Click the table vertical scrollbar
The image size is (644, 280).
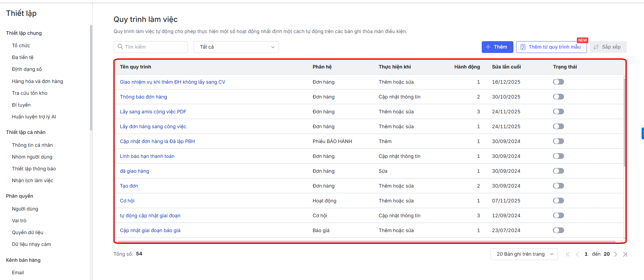(624, 122)
